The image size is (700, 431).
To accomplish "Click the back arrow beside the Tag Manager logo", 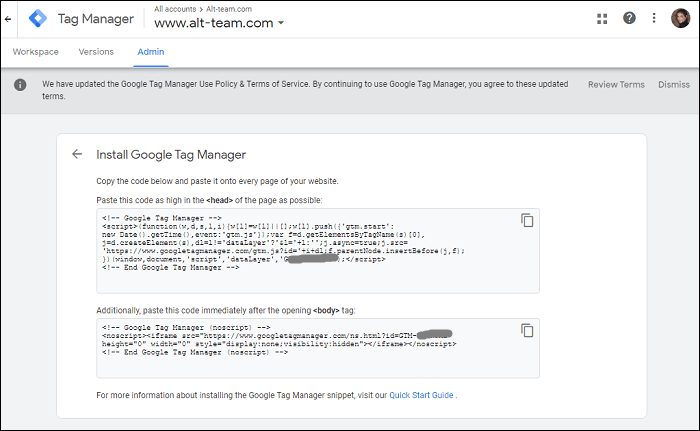I will [x=8, y=19].
